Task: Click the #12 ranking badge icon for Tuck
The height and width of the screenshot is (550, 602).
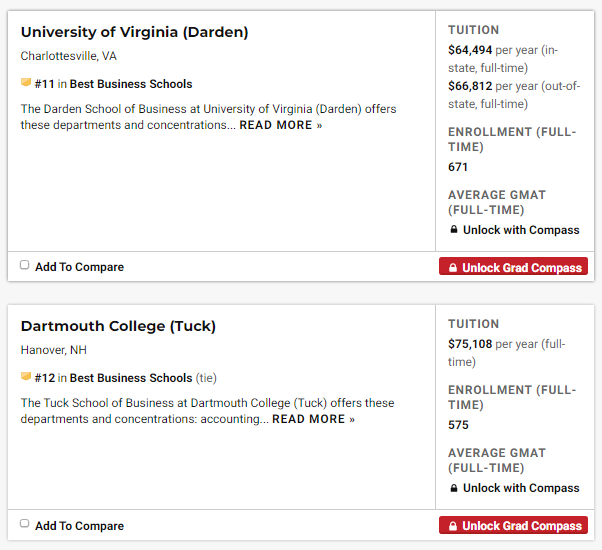Action: point(26,378)
